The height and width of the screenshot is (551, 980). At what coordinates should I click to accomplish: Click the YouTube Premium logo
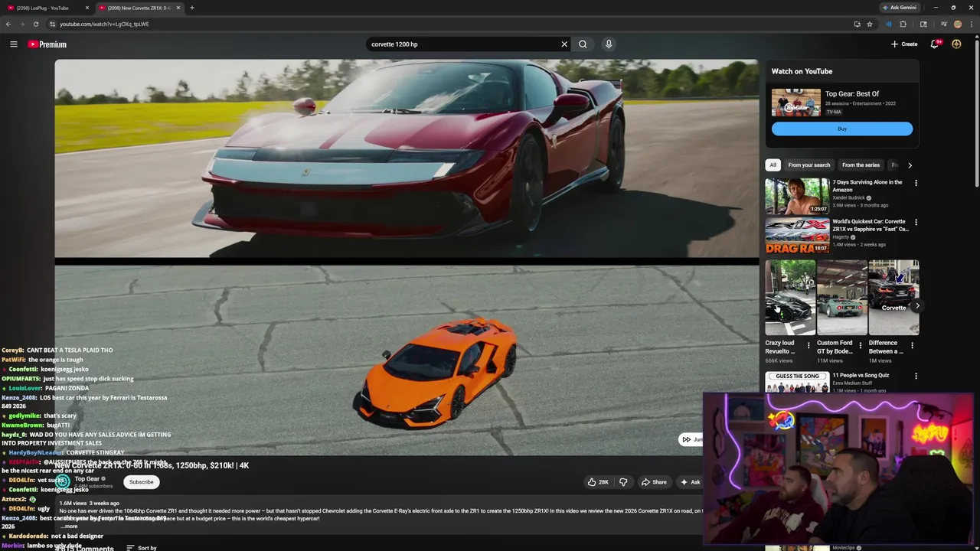[47, 44]
